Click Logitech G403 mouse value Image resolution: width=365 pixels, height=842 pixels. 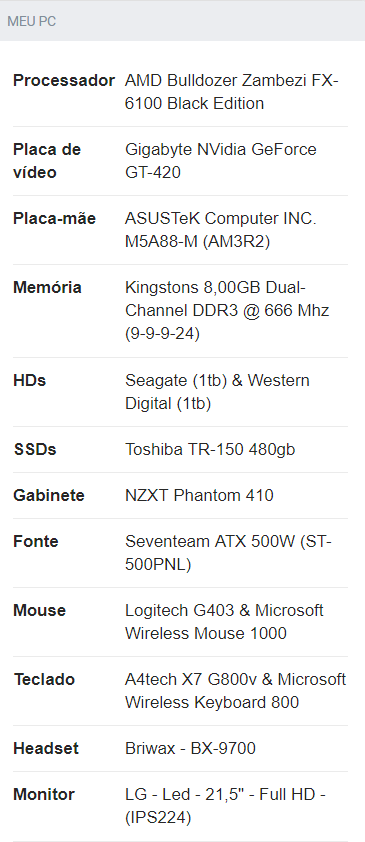pyautogui.click(x=224, y=621)
